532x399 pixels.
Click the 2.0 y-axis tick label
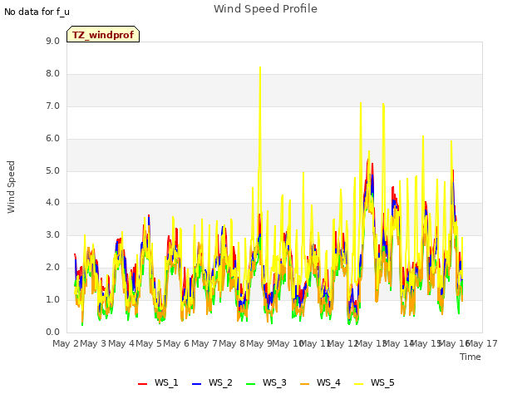(52, 268)
